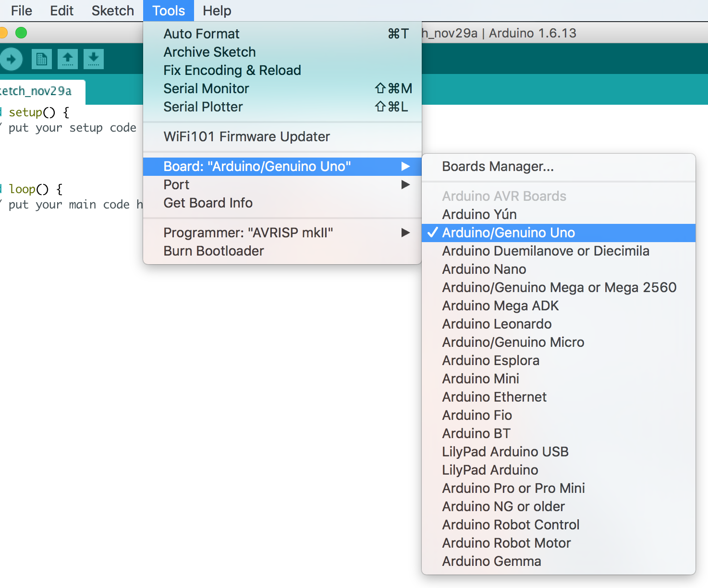708x588 pixels.
Task: Open the Edit menu
Action: (x=61, y=11)
